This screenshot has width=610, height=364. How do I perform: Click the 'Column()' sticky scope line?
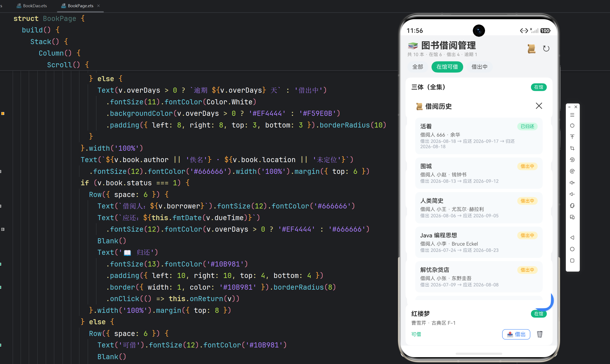tap(55, 53)
